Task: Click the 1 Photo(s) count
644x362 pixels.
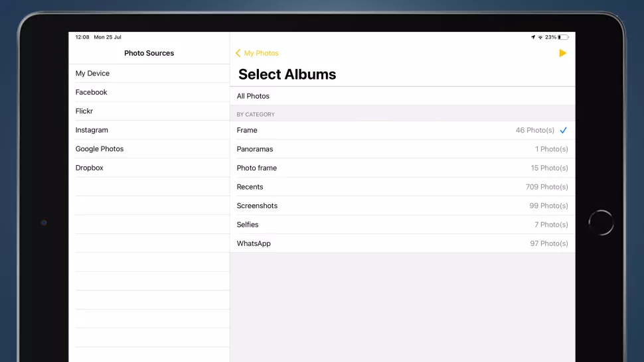Action: coord(551,149)
